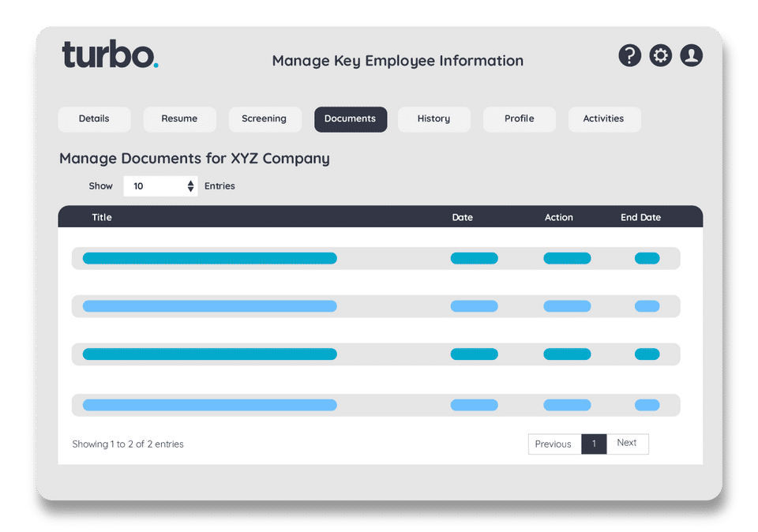This screenshot has height=532, width=758.
Task: Click the Next pagination button
Action: pyautogui.click(x=628, y=444)
